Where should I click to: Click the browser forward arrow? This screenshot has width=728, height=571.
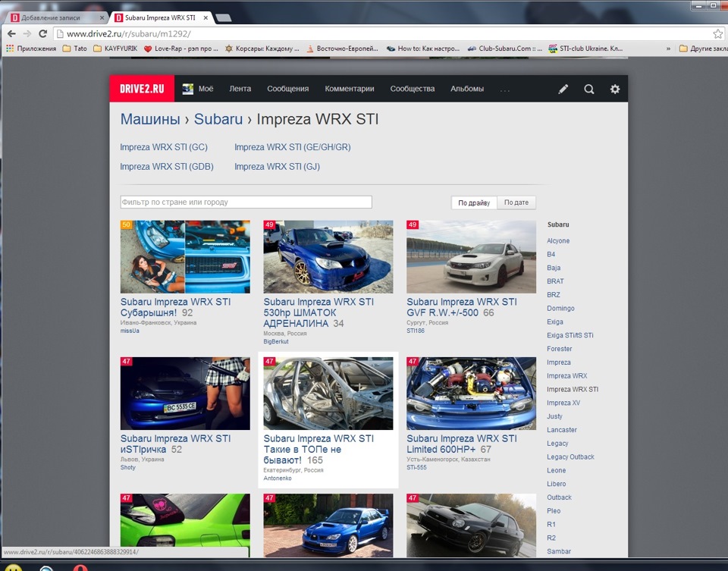[27, 33]
